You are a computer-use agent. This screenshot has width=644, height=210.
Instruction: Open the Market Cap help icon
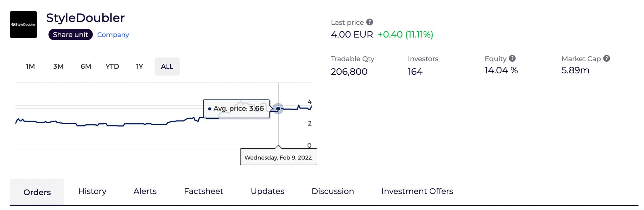(606, 58)
